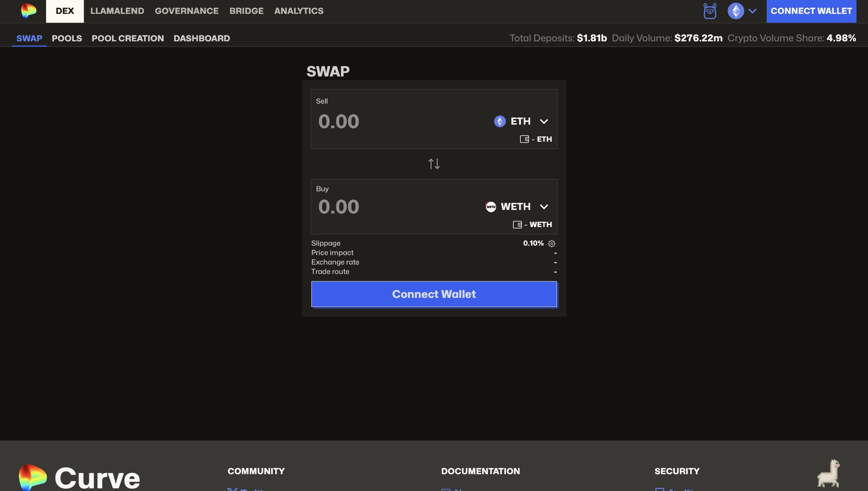Click the llama face icon in header
This screenshot has height=491, width=868.
(x=710, y=11)
